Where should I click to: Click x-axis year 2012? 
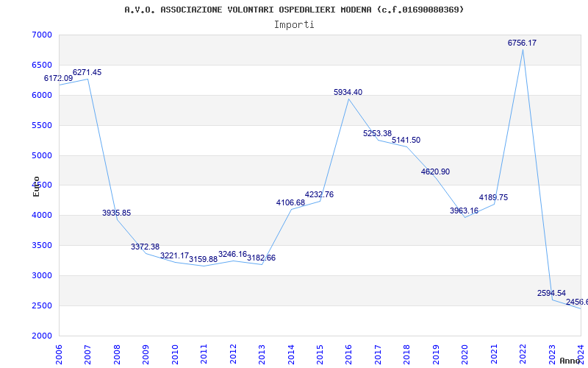pyautogui.click(x=233, y=355)
